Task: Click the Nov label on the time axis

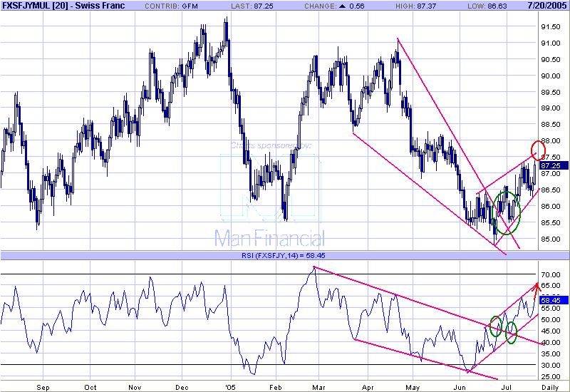Action: [135, 387]
